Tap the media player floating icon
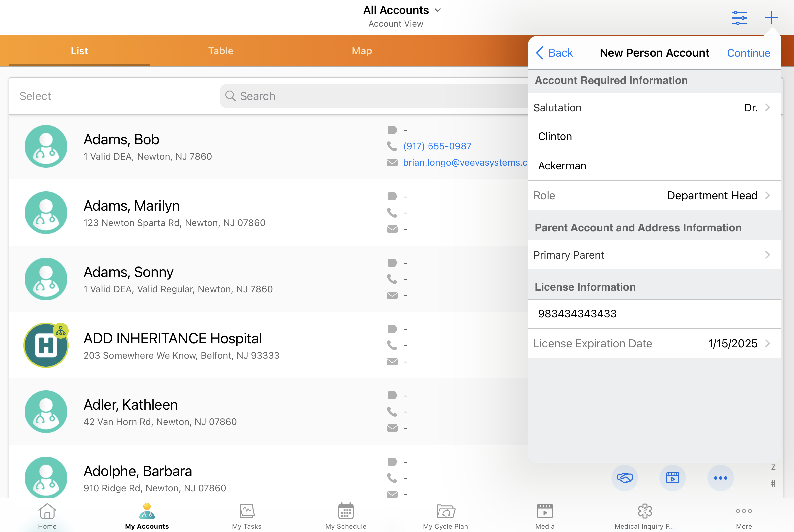Screen dimensions: 794x532 (672, 478)
